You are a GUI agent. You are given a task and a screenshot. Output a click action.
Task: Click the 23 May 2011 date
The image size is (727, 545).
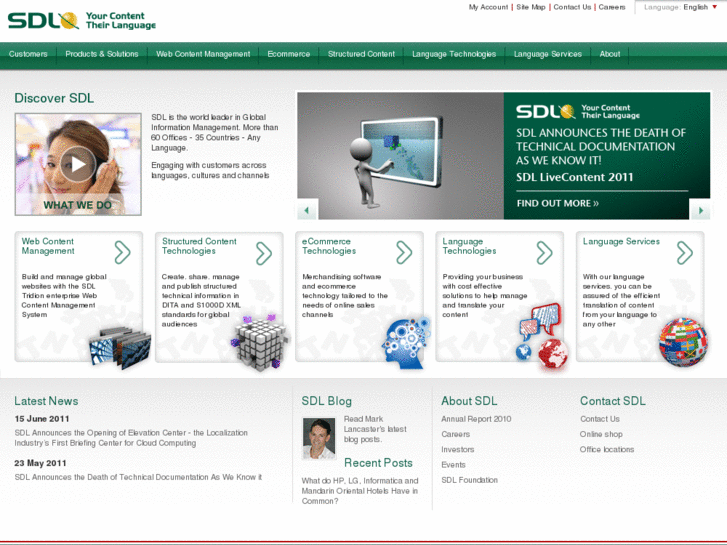40,463
